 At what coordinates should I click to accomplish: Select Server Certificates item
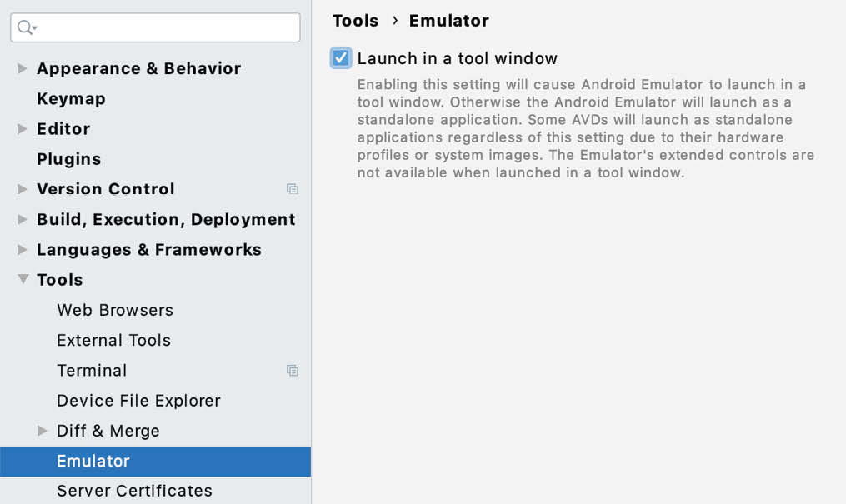(x=134, y=491)
